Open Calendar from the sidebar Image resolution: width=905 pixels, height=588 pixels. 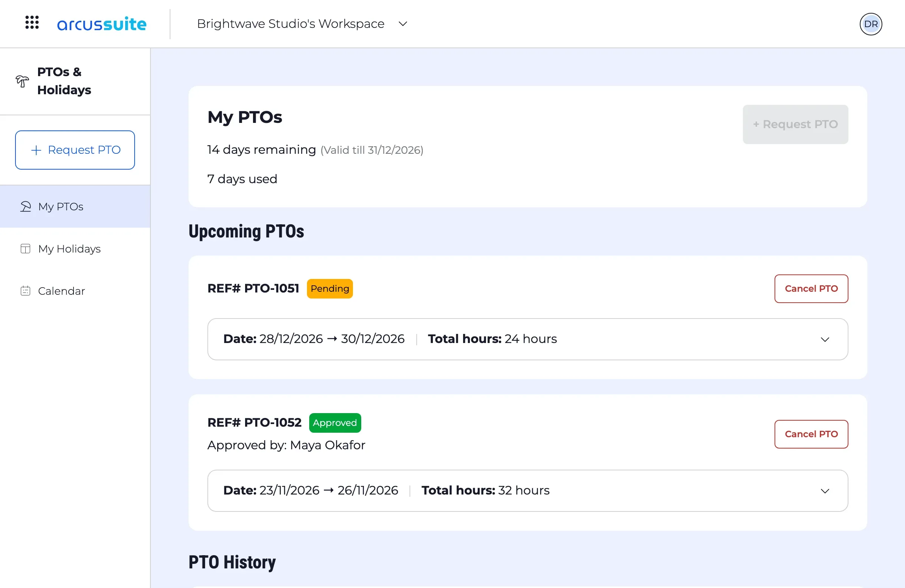(x=75, y=291)
